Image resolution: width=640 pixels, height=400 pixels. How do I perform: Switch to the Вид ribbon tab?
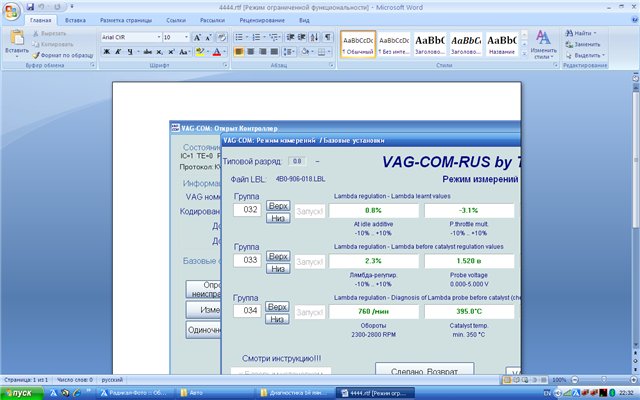[304, 20]
